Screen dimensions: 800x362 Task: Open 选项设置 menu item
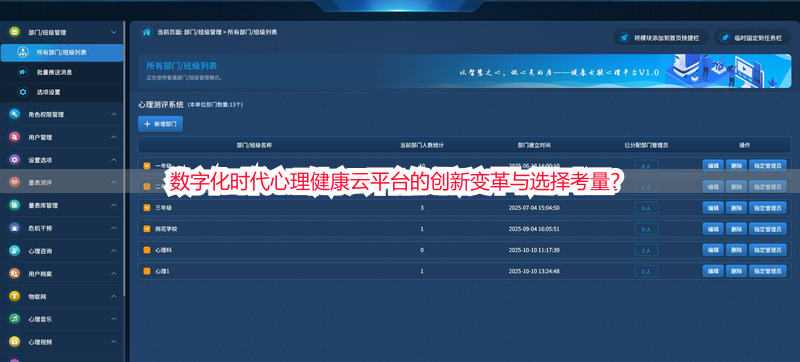pyautogui.click(x=62, y=92)
